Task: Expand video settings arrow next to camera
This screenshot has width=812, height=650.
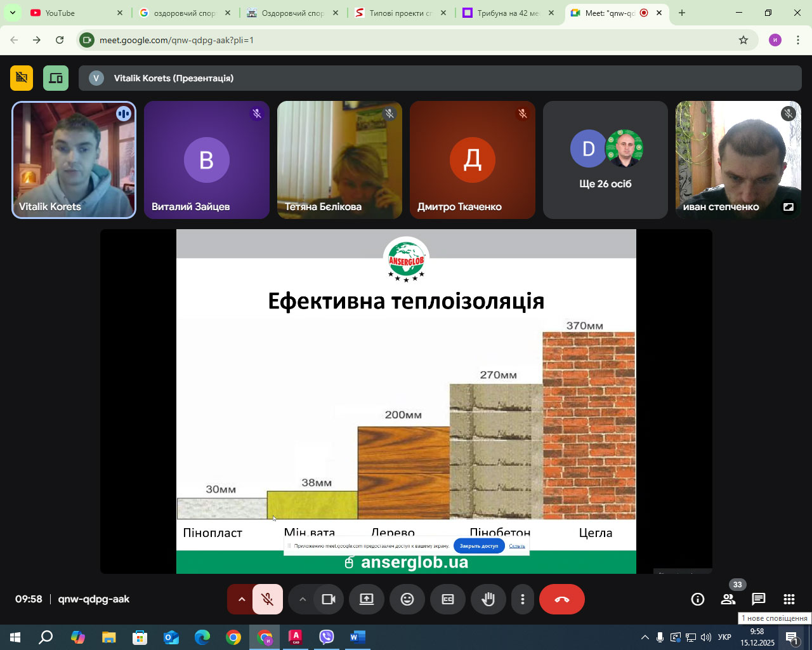Action: (x=303, y=599)
